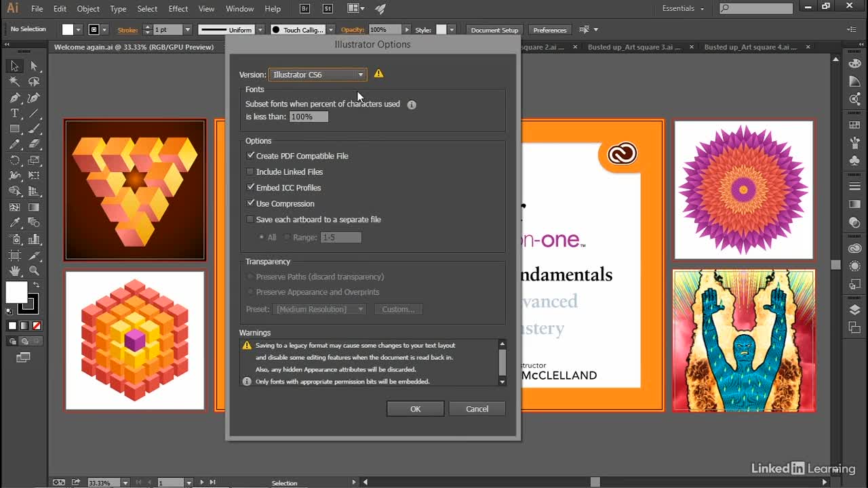Screen dimensions: 868x488
Task: Select the Eyedropper tool
Action: tap(14, 223)
